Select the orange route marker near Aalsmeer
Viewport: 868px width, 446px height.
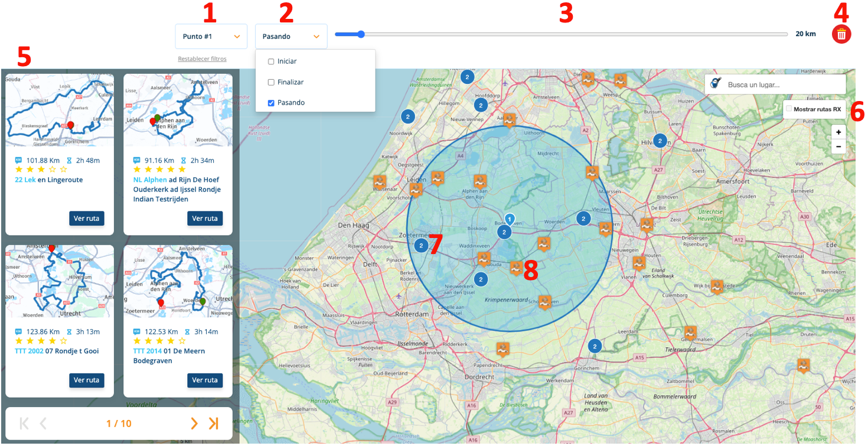pyautogui.click(x=509, y=120)
